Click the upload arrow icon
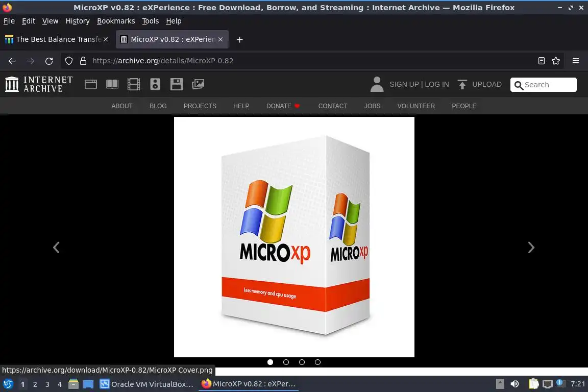Viewport: 588px width, 392px height. (462, 84)
